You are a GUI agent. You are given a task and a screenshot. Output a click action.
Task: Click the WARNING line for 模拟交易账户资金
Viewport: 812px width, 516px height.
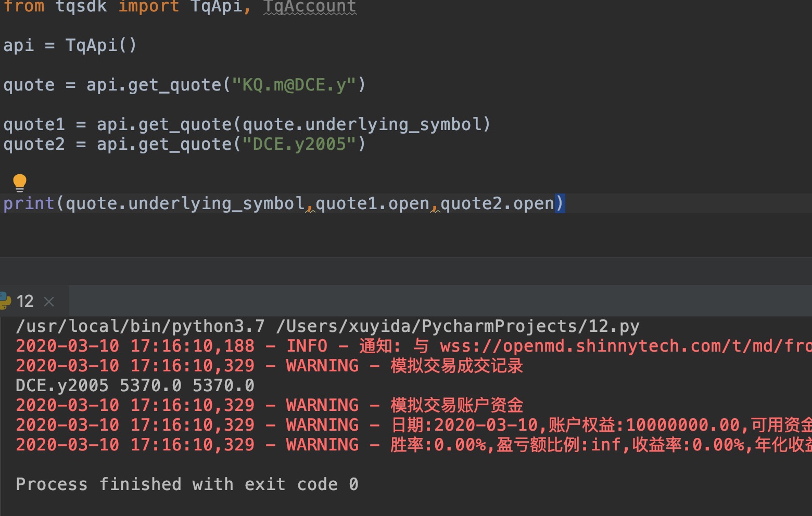point(269,405)
